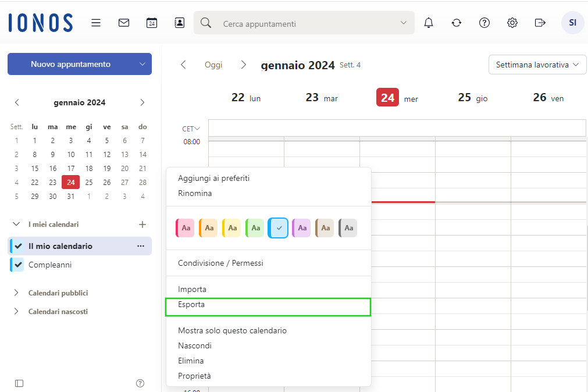Viewport: 588px width, 392px height.
Task: Click the Oggi button
Action: click(x=213, y=65)
